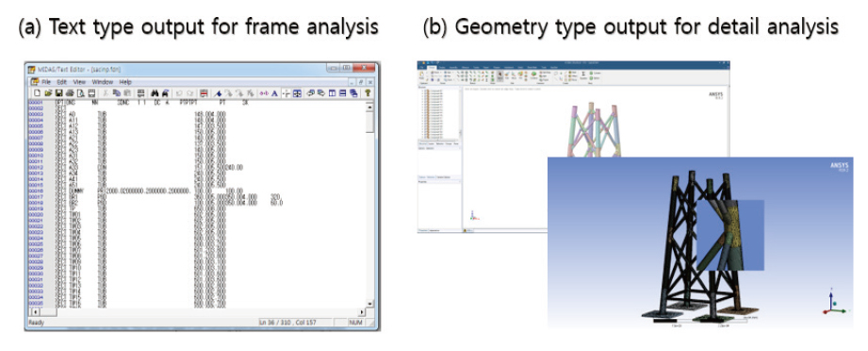Click the Combine icon in the SpaceClaim ribbon

coord(534,75)
